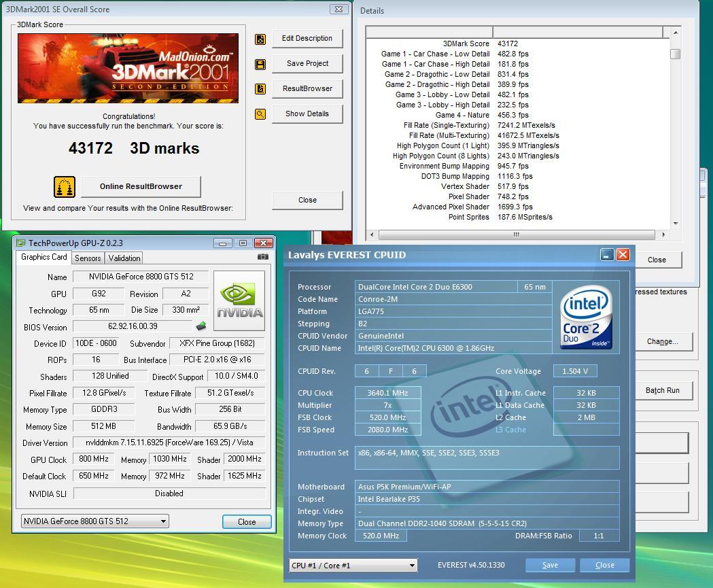The height and width of the screenshot is (588, 713).
Task: Minimize the GPU-Z window
Action: tap(223, 243)
